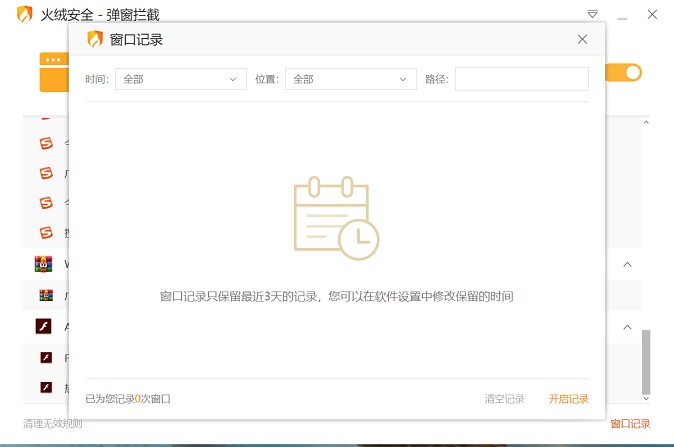Collapse the WinRAR group chevron
This screenshot has height=447, width=674.
[628, 265]
